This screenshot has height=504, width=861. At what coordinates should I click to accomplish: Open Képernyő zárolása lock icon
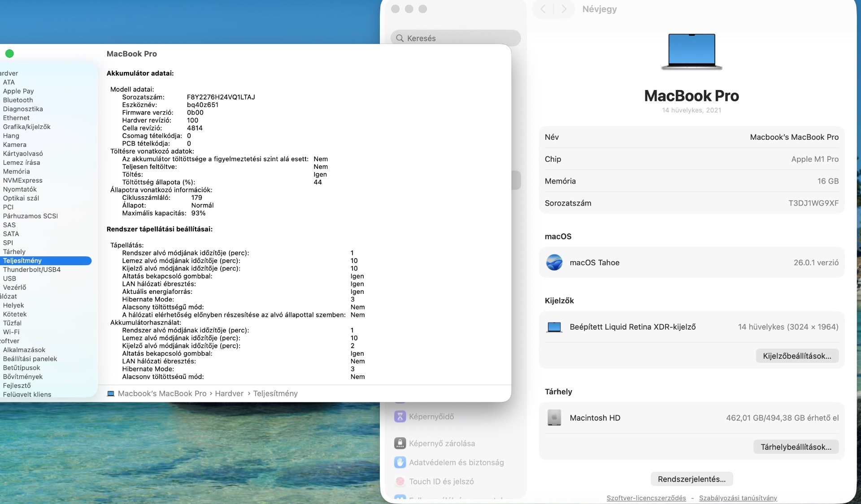tap(400, 444)
